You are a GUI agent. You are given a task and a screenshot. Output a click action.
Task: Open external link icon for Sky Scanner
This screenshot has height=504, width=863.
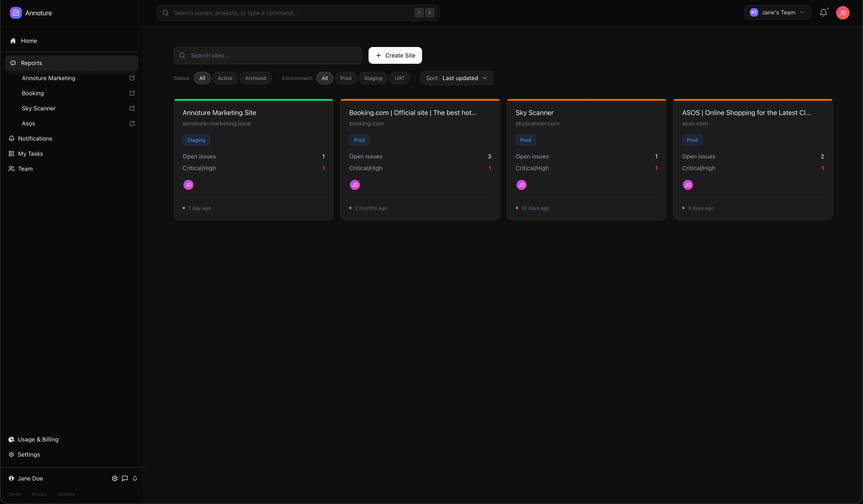tap(132, 108)
